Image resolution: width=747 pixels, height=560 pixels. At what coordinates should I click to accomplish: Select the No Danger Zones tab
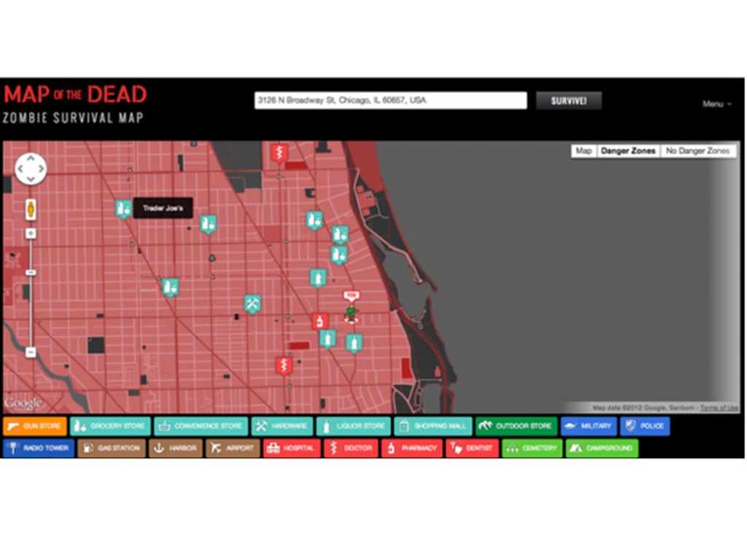coord(698,151)
